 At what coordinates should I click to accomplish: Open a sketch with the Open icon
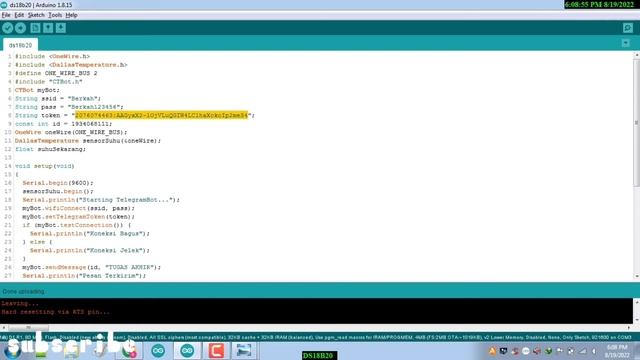click(48, 28)
